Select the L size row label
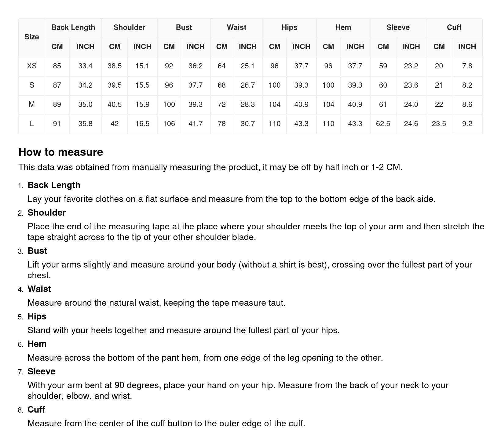 tap(32, 124)
